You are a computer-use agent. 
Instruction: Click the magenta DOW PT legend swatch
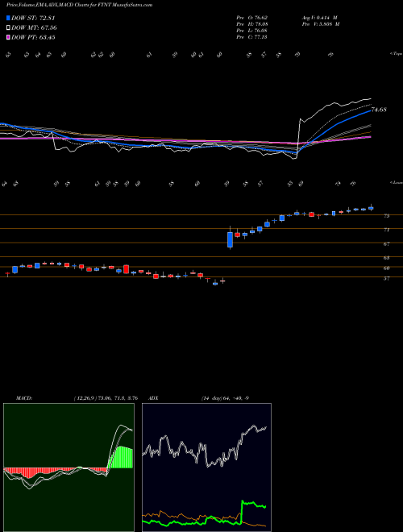pyautogui.click(x=8, y=37)
